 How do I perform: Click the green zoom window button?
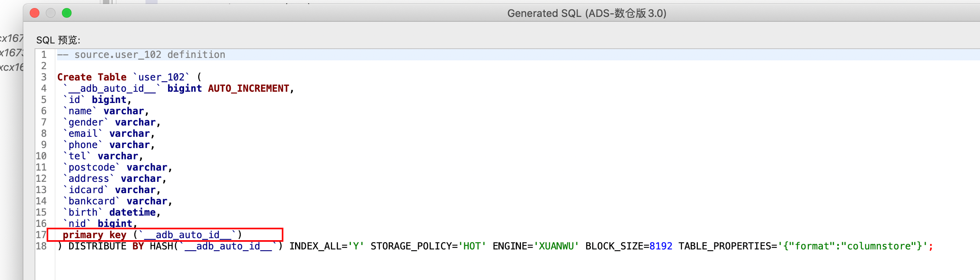pos(67,13)
